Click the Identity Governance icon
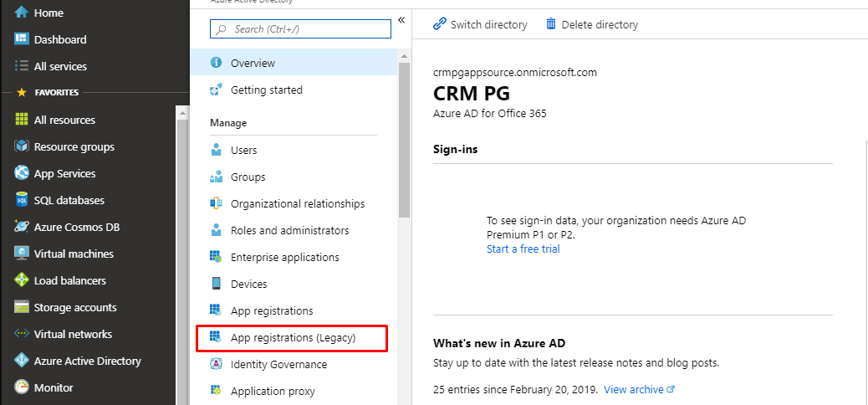Image resolution: width=868 pixels, height=405 pixels. [216, 364]
